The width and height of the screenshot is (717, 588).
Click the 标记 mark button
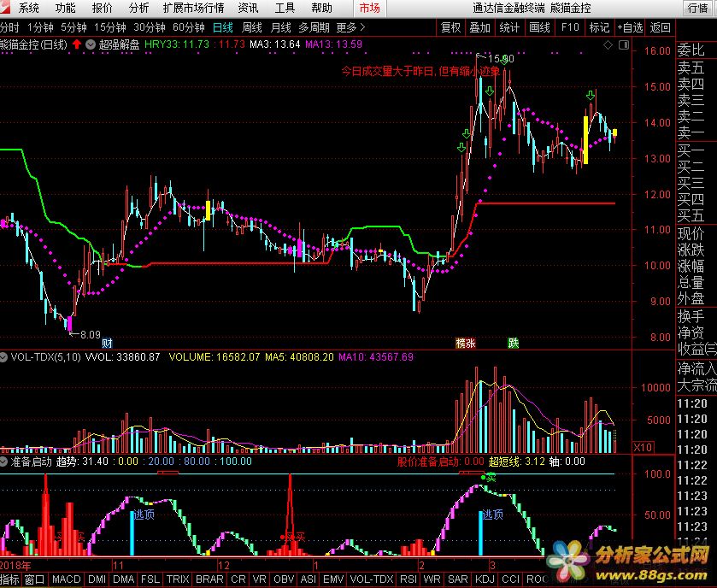point(599,28)
